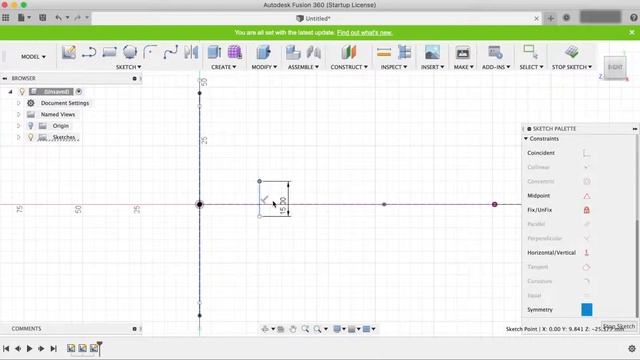Click the Play button in timeline
Image resolution: width=640 pixels, height=360 pixels.
(29, 349)
